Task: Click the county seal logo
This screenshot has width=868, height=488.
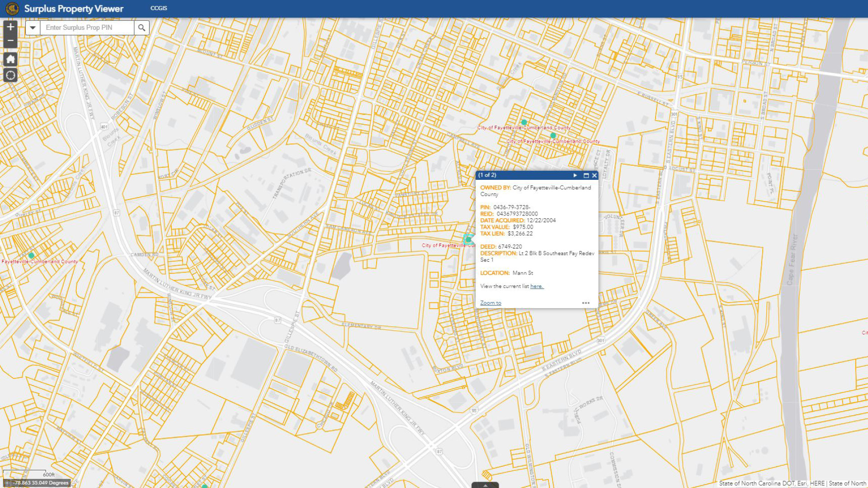Action: (12, 8)
